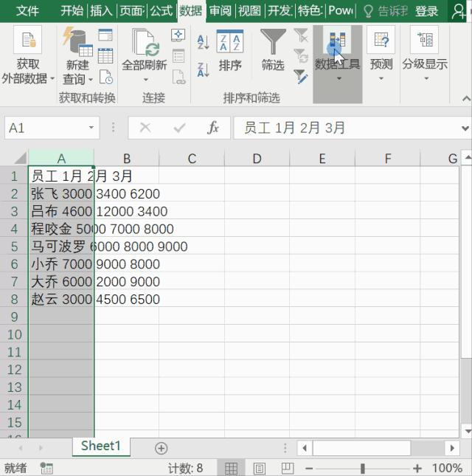
Task: Open the 分级显示 group
Action: pos(425,55)
